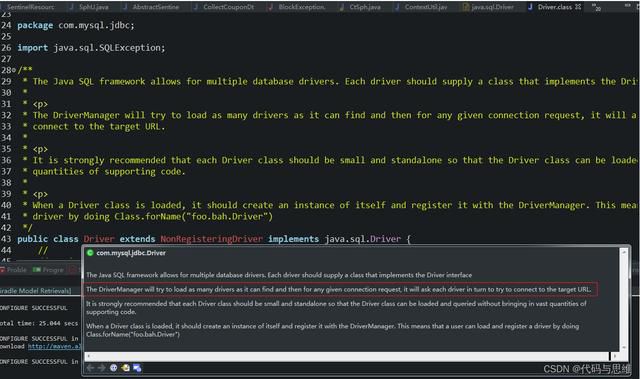
Task: Switch to the Progress view tab
Action: tap(49, 270)
